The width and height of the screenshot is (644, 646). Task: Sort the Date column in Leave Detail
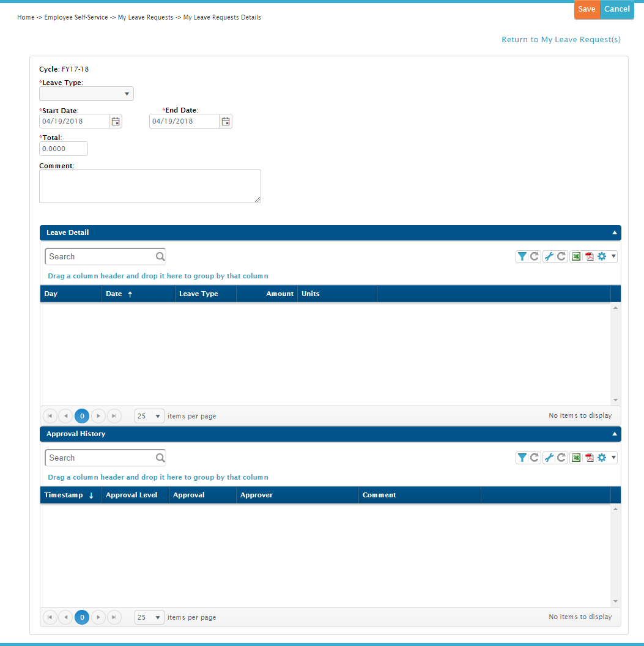coord(113,294)
